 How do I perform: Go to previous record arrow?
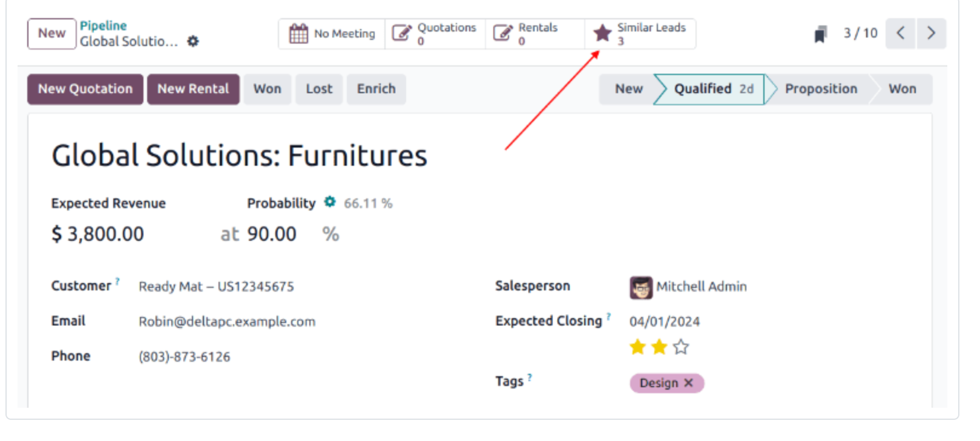(900, 33)
